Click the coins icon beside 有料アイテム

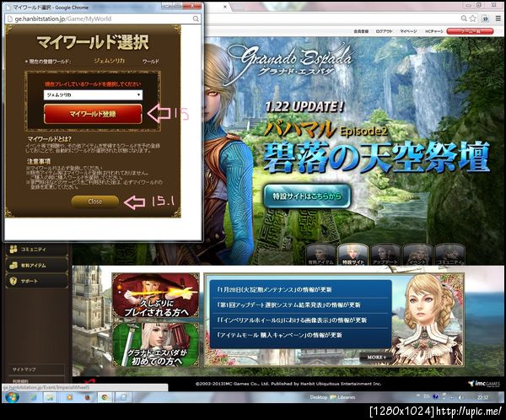(x=13, y=266)
